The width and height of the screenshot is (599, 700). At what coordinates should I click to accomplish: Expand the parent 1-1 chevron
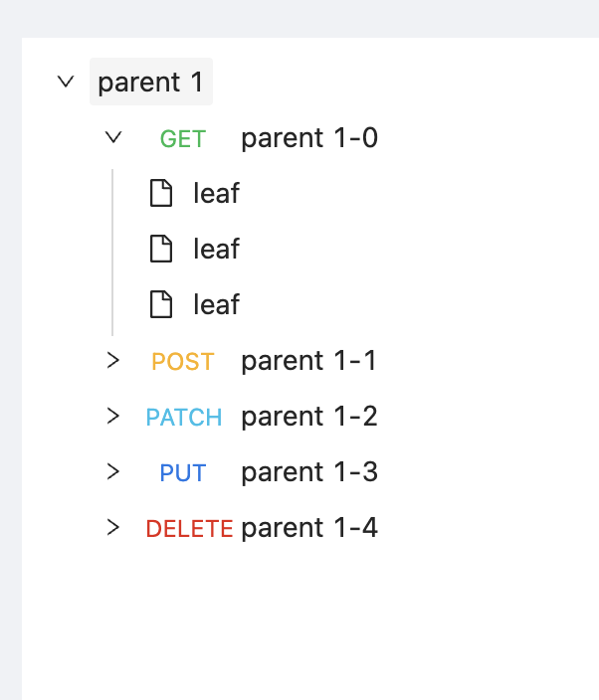[x=113, y=360]
